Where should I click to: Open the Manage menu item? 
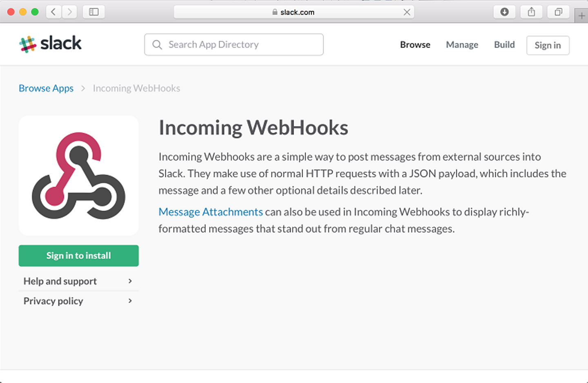462,45
